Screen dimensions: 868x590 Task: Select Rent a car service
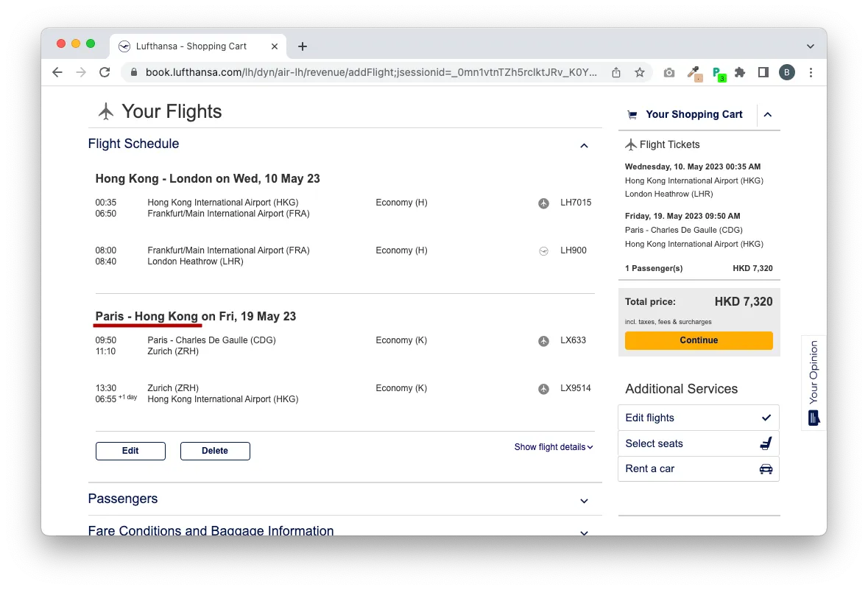point(699,468)
